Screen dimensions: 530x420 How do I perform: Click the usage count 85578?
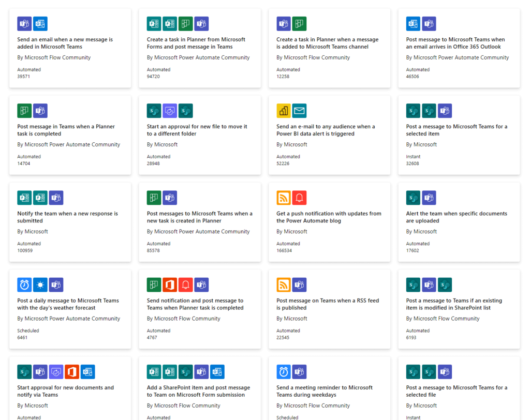[x=153, y=250]
